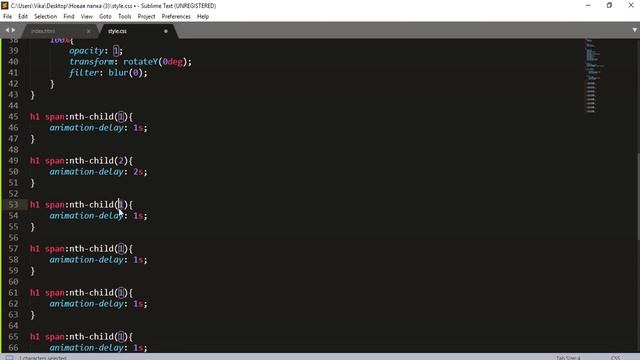Click the '1s' value on line 66
The height and width of the screenshot is (360, 640).
138,348
